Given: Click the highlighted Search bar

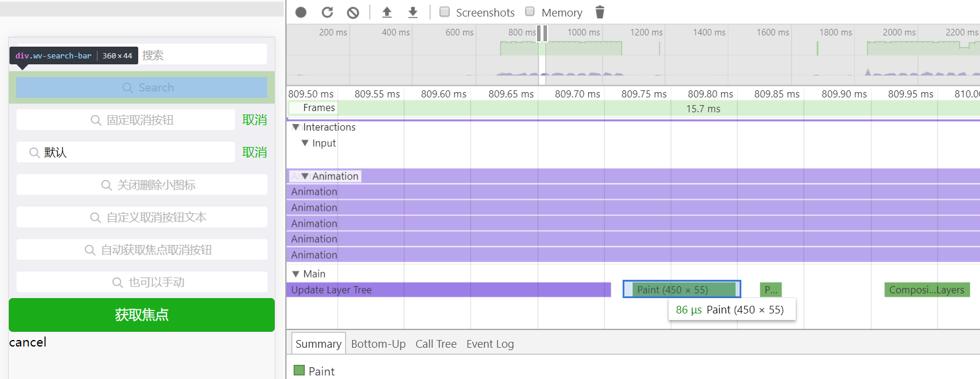Looking at the screenshot, I should (142, 87).
